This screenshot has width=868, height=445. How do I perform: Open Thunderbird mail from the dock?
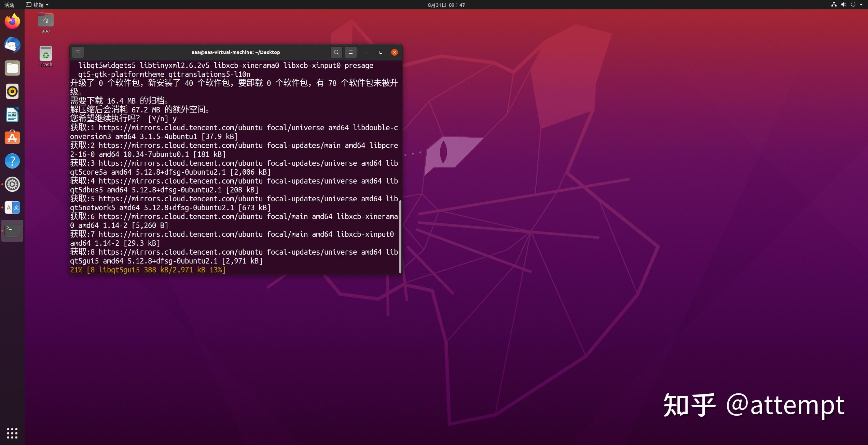click(12, 45)
